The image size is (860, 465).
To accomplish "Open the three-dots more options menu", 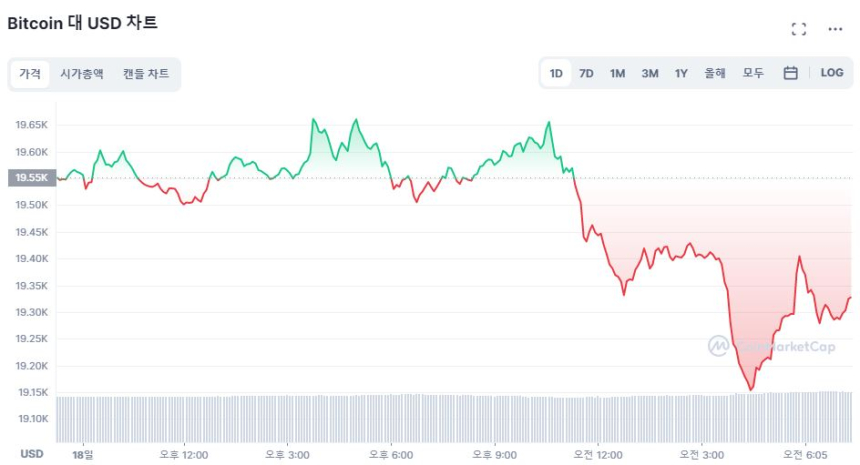I will (x=835, y=29).
